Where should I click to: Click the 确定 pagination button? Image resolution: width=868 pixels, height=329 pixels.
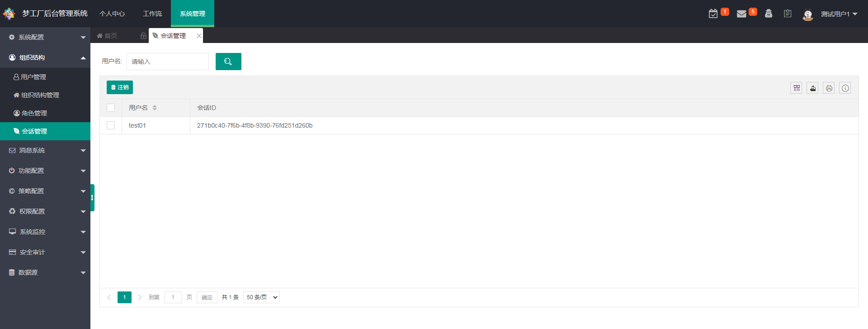207,297
